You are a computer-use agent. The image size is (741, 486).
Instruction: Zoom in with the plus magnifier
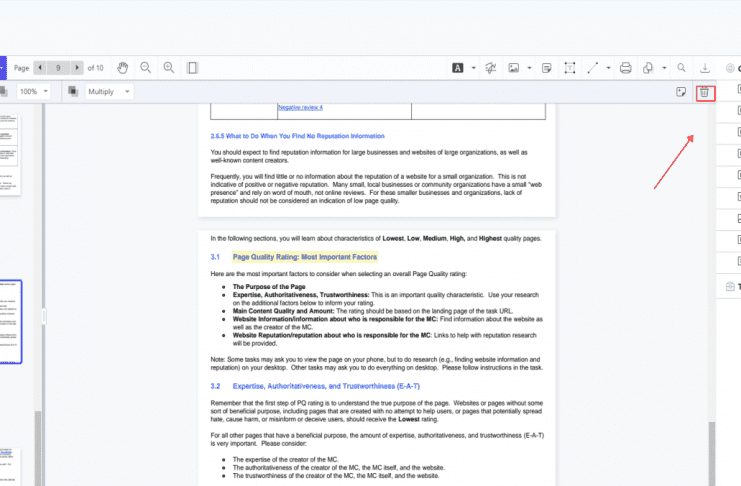point(169,68)
